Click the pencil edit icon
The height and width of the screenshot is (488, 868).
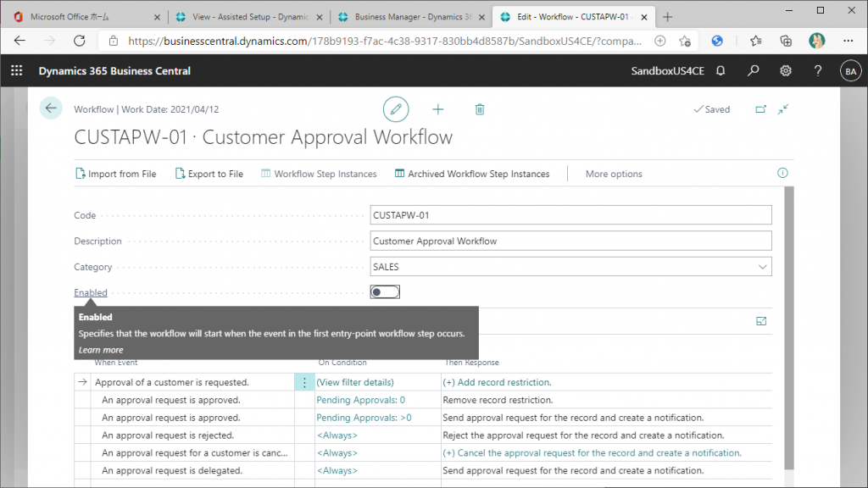tap(396, 109)
